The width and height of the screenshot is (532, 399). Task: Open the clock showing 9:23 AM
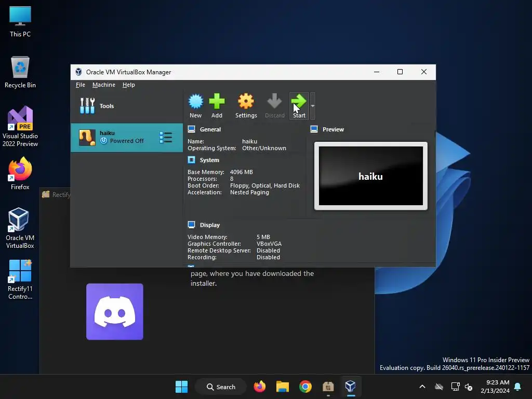click(495, 387)
